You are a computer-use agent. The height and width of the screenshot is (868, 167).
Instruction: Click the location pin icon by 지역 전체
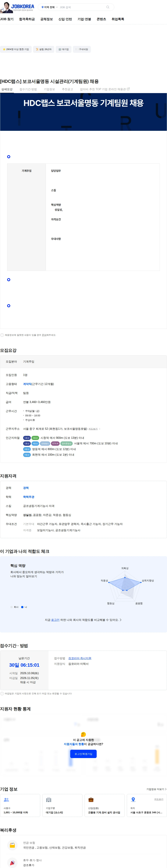pos(42,7)
